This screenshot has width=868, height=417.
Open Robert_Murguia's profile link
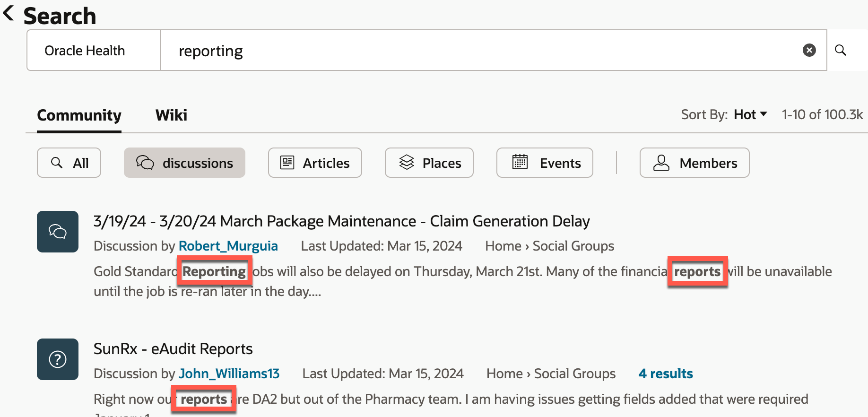[x=228, y=246]
